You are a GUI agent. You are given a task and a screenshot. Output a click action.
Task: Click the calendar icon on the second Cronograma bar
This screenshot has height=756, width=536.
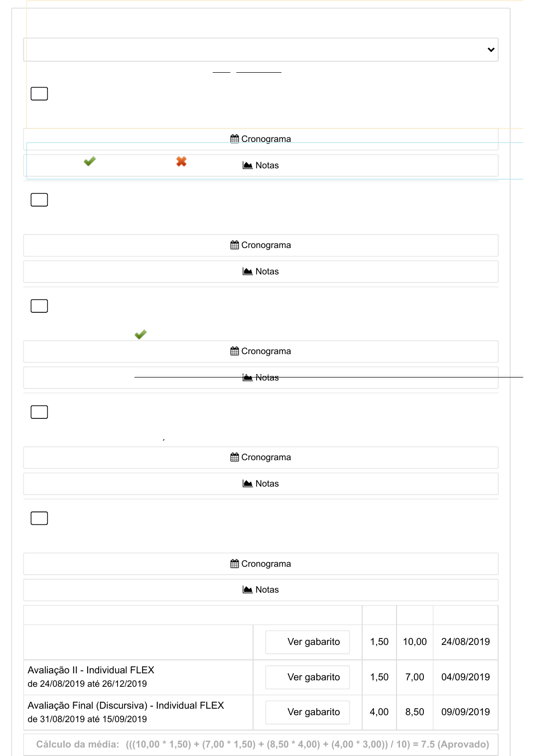(x=235, y=245)
